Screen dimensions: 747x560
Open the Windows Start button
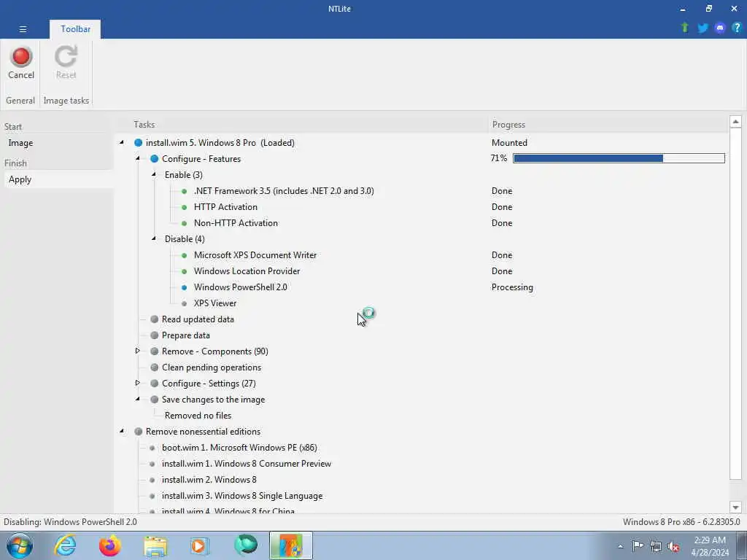pyautogui.click(x=19, y=545)
